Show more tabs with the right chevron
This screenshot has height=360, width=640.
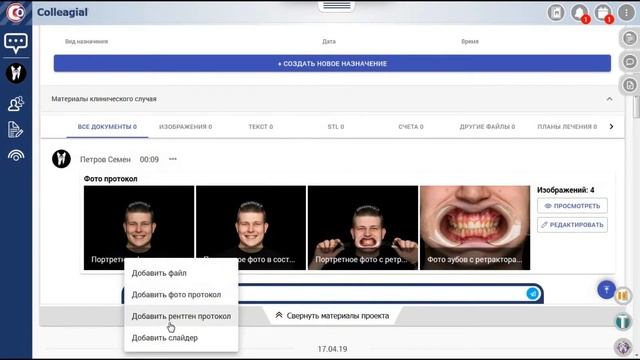pos(611,127)
